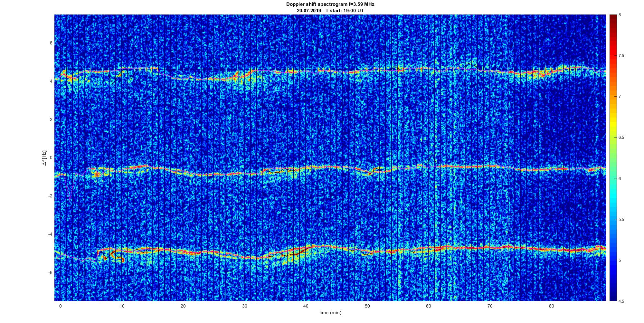Click the x-axis tick label '40'

click(306, 306)
